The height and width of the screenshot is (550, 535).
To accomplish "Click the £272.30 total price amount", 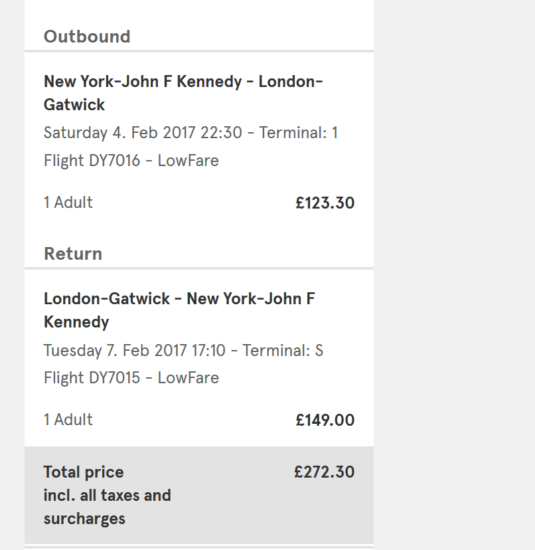I will click(x=324, y=472).
